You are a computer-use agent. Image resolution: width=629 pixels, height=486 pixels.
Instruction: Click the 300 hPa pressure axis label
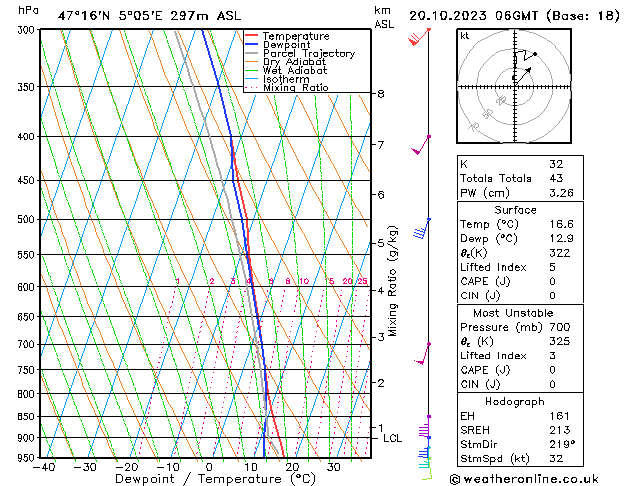point(28,30)
